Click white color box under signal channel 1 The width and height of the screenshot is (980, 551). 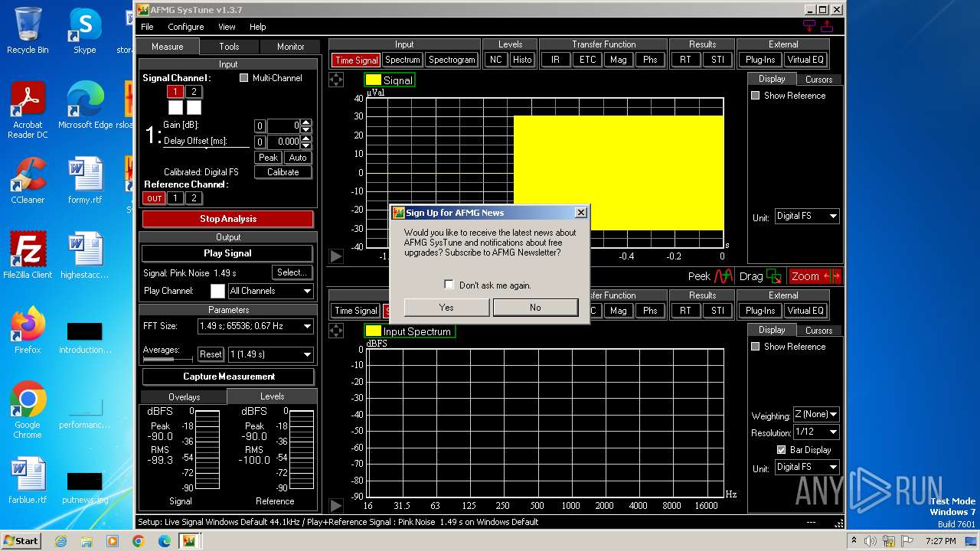[x=175, y=107]
